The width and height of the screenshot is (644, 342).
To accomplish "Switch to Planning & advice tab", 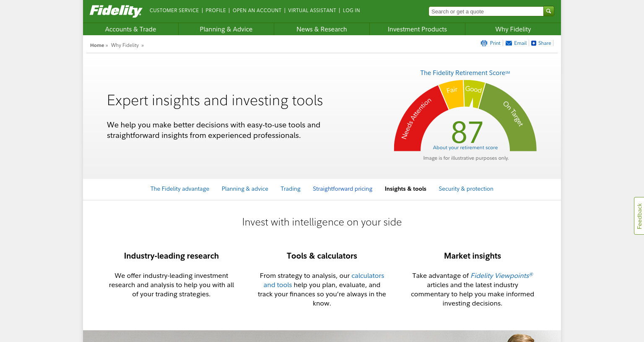I will tap(245, 189).
